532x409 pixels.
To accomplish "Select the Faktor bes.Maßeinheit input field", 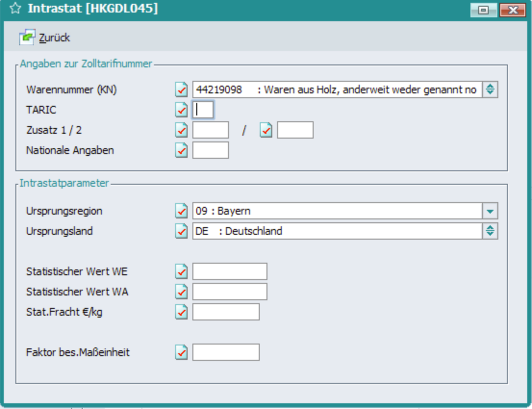I will [x=226, y=352].
